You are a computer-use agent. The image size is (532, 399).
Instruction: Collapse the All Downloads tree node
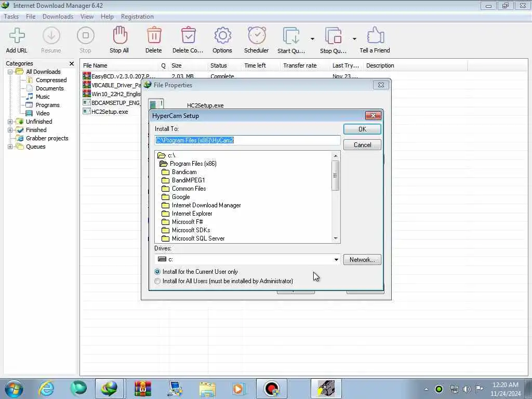click(x=10, y=72)
